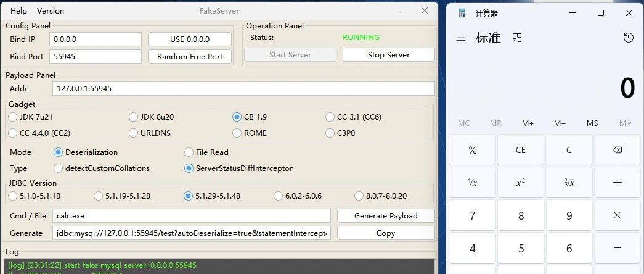Click the Calculator app icon in title bar

pyautogui.click(x=462, y=13)
